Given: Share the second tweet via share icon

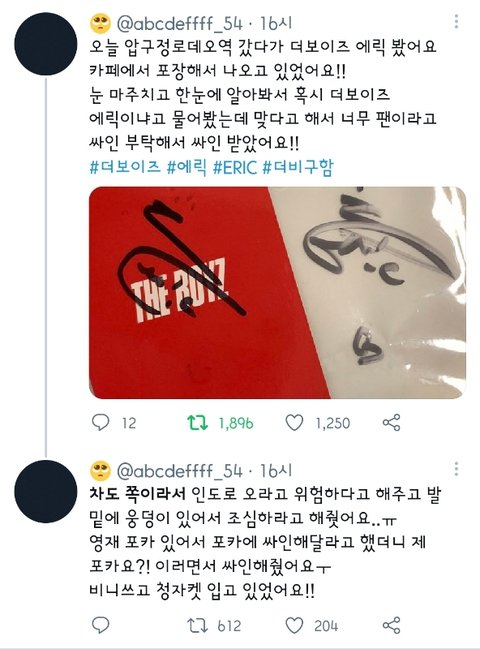Looking at the screenshot, I should point(391,625).
